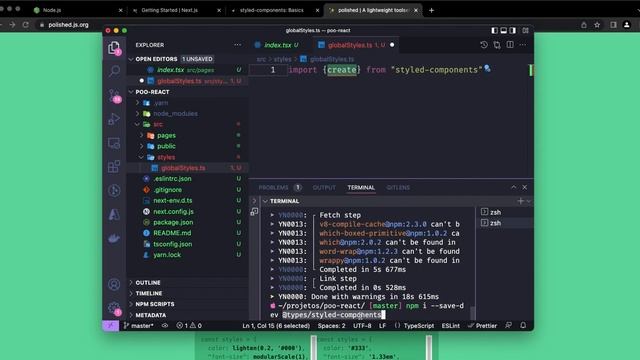Screen dimensions: 640x360
Task: Select the first zsh terminal
Action: click(504, 212)
